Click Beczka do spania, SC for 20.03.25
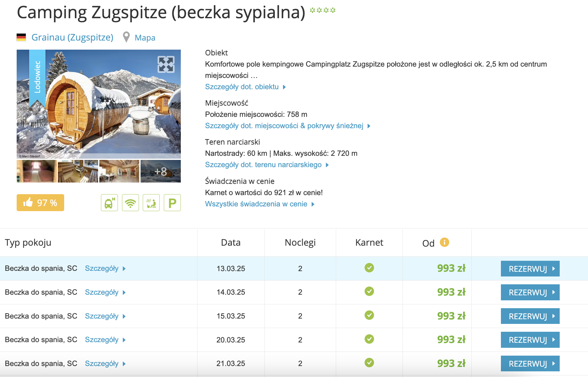Viewport: 588px width, 377px height. 41,340
